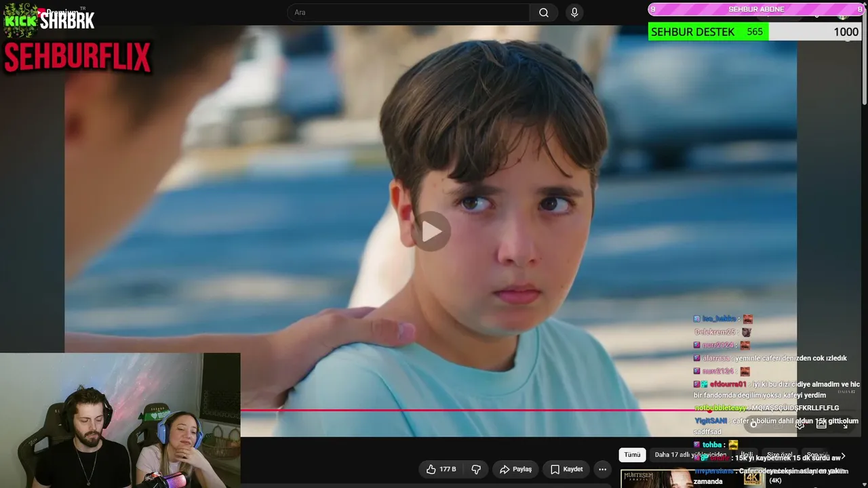Start voice search with the microphone icon
Viewport: 868px width, 488px height.
pos(574,12)
